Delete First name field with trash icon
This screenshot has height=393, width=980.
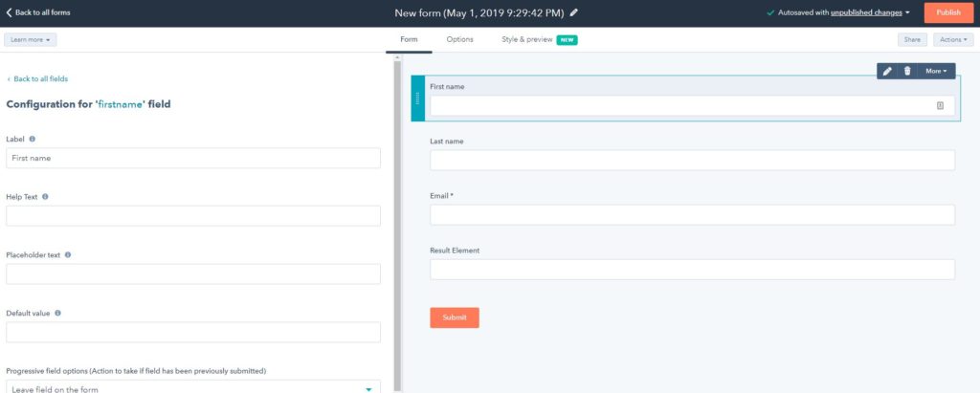pos(907,71)
